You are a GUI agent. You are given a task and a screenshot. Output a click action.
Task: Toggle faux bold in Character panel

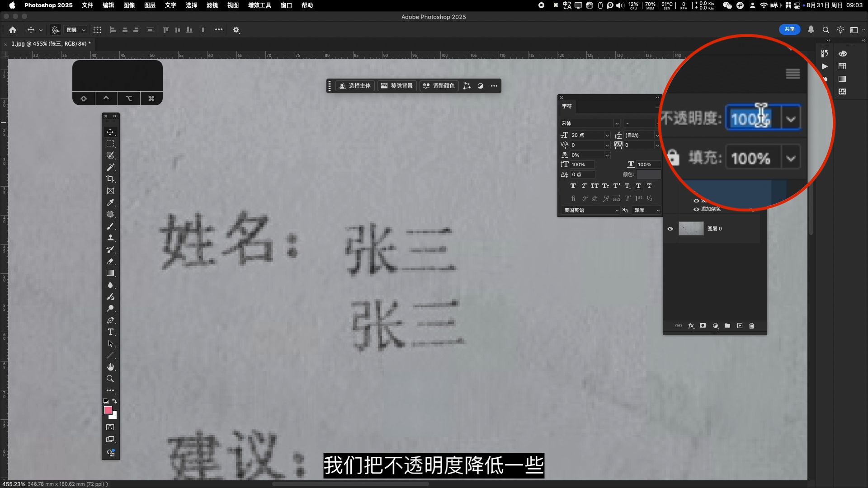tap(573, 186)
